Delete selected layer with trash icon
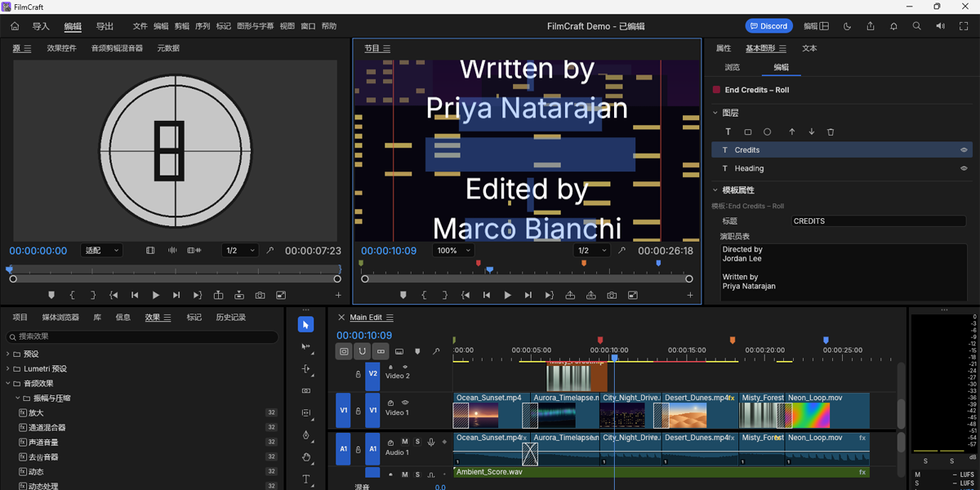980x490 pixels. pos(831,131)
